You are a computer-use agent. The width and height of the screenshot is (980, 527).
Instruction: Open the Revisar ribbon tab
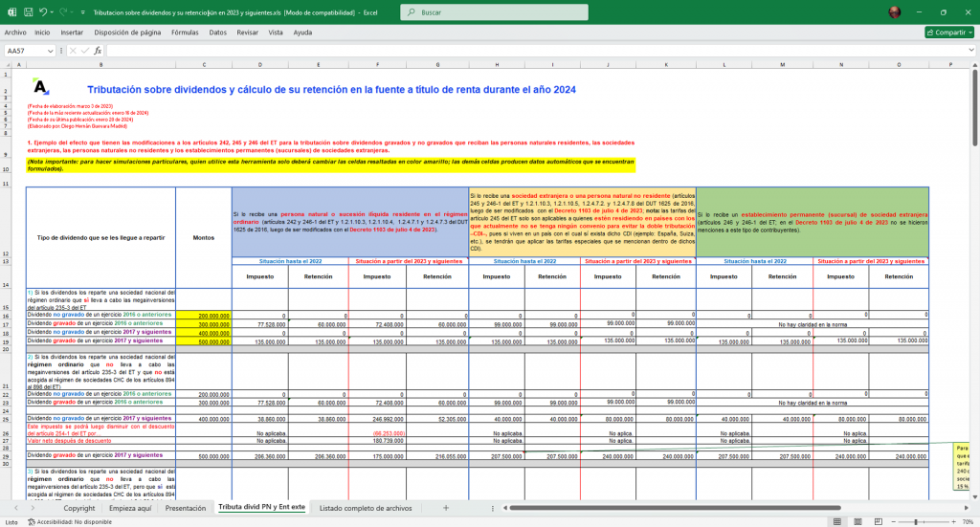248,33
